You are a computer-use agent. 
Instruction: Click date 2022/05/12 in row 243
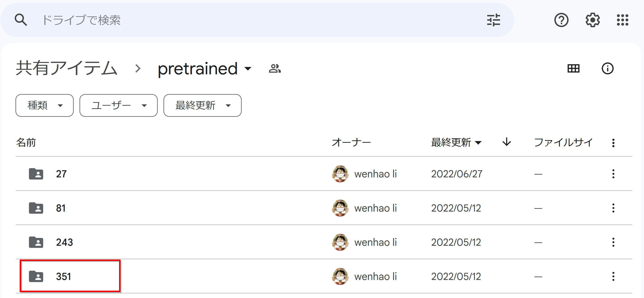pyautogui.click(x=456, y=242)
